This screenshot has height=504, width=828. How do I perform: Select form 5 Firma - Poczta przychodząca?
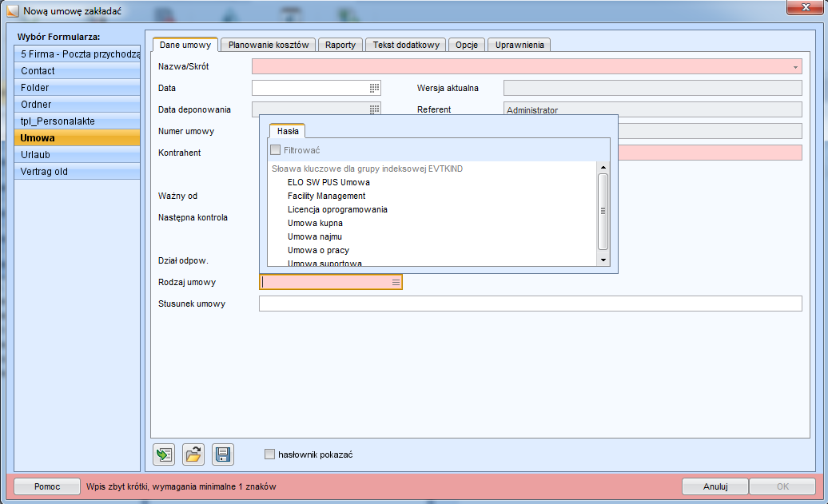[77, 54]
